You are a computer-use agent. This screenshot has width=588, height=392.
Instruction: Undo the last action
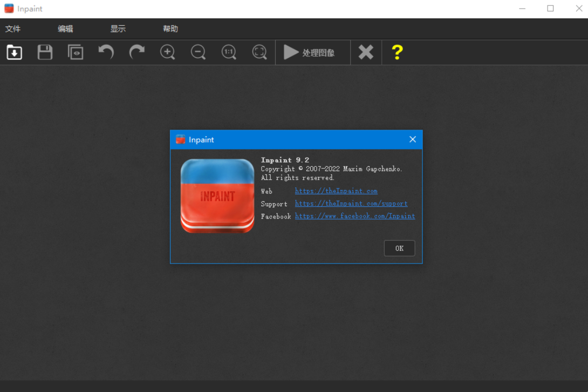click(x=106, y=52)
